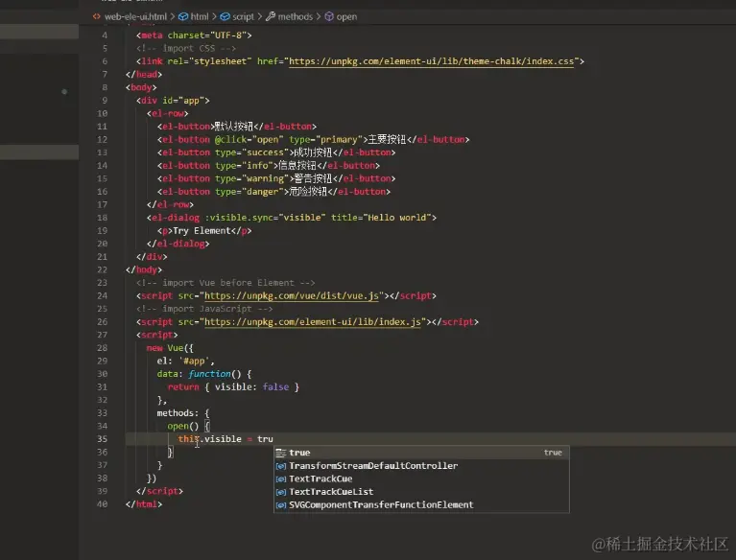Open the theme-chalk index.css link
This screenshot has width=736, height=560.
pos(431,61)
